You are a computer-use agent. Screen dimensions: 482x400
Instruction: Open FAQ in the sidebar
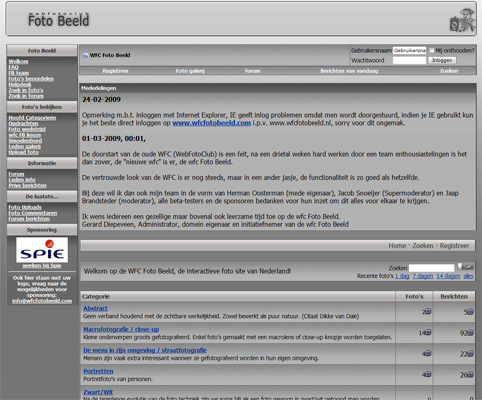13,67
